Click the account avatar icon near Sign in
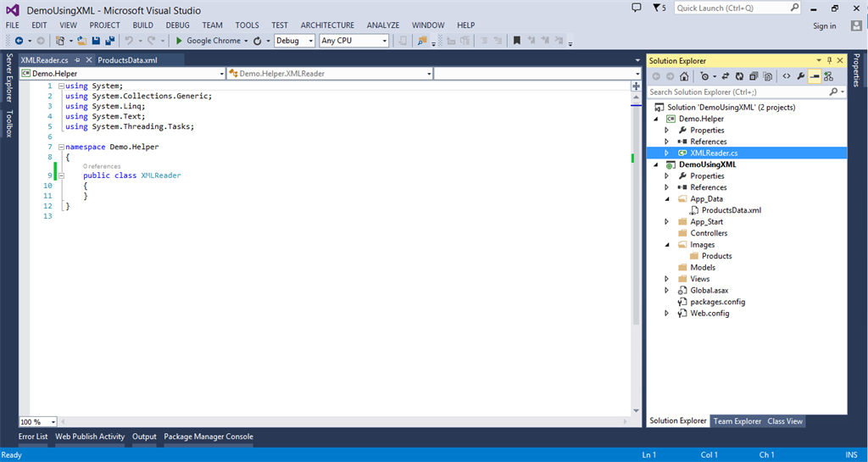 [856, 25]
